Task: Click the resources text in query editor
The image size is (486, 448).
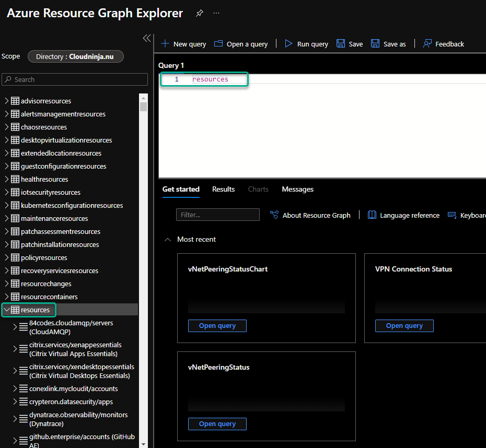Action: tap(210, 79)
